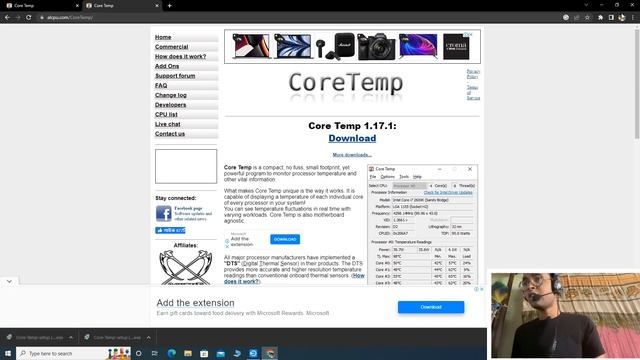This screenshot has height=360, width=640.
Task: Open the Chrome three-dot menu
Action: (633, 17)
